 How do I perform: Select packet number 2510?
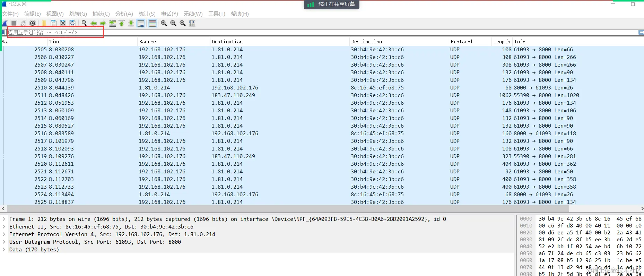click(x=323, y=88)
